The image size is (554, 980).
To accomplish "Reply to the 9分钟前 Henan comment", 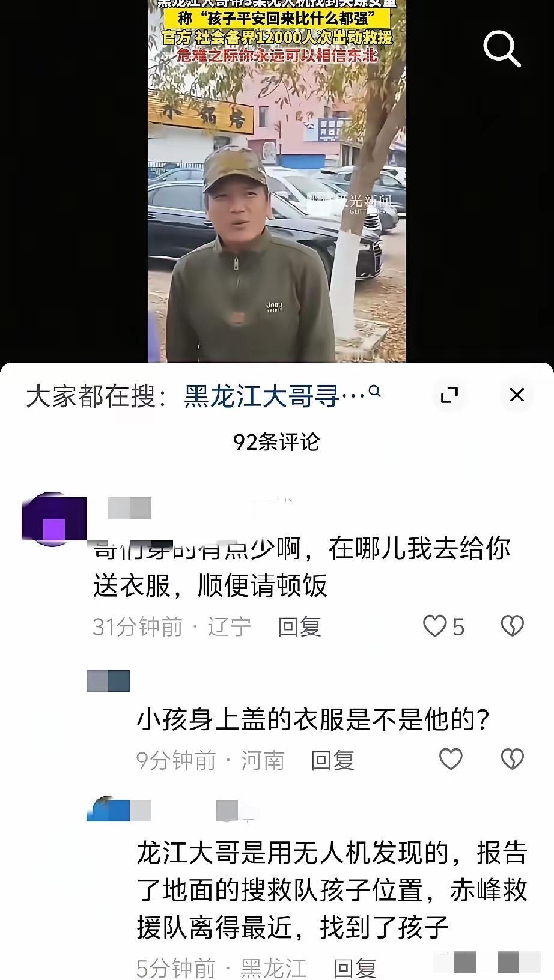I will 333,761.
